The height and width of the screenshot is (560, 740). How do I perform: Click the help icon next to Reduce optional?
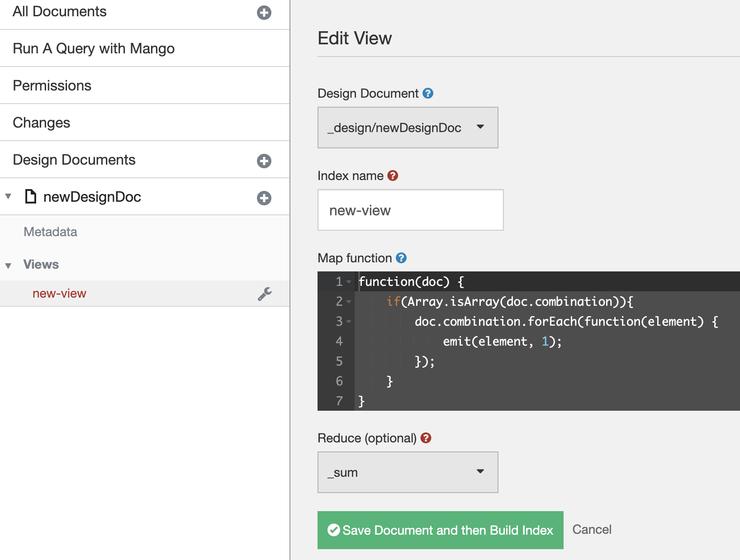[425, 438]
